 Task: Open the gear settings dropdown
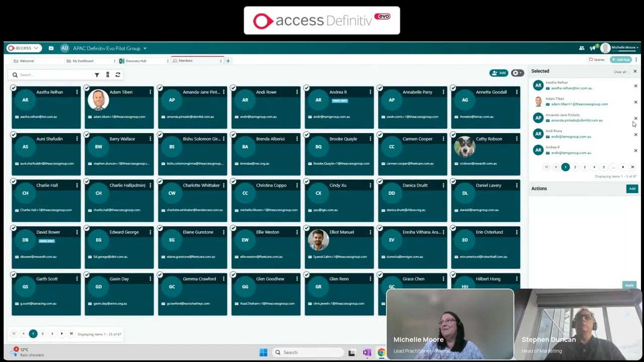(x=517, y=73)
